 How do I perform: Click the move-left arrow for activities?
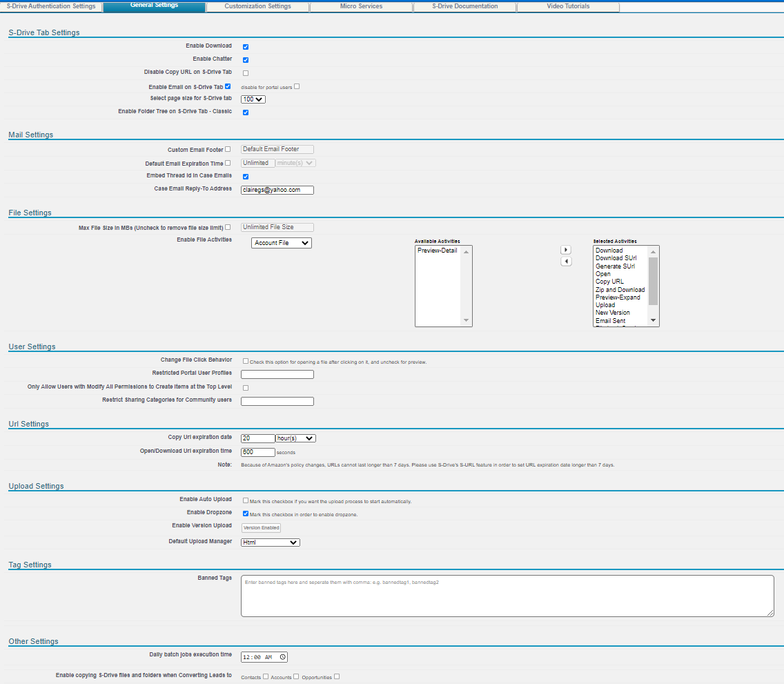point(566,262)
